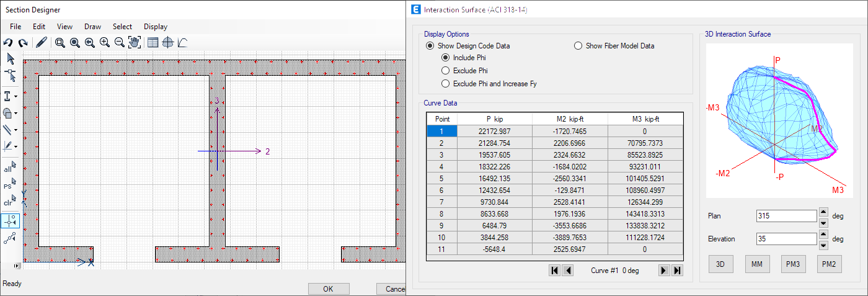
Task: Select the Exclude Phi radio button
Action: click(x=445, y=71)
